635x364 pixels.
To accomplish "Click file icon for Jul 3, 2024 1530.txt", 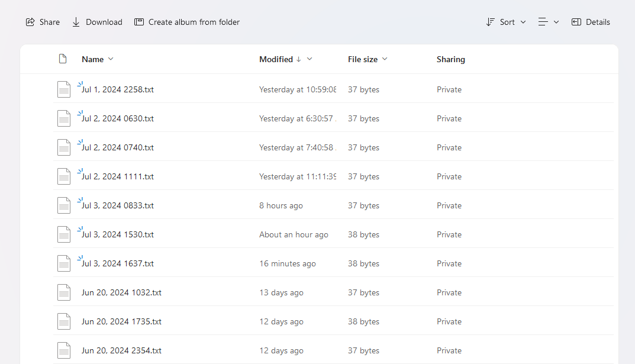I will [64, 234].
